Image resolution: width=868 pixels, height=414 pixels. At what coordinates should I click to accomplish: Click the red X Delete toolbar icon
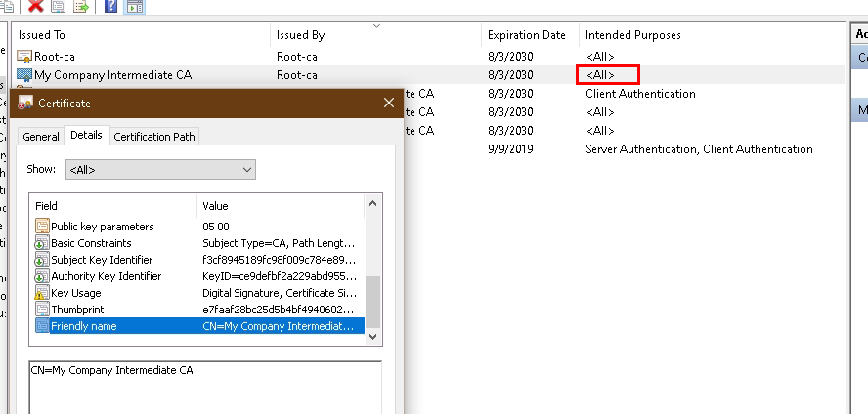coord(36,7)
